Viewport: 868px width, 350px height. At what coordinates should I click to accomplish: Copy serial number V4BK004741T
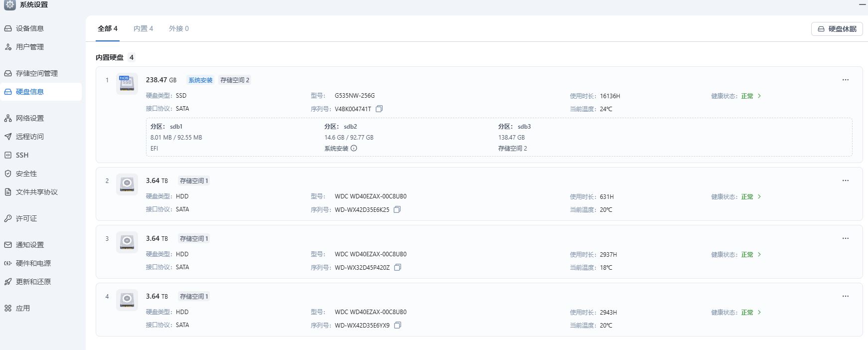coord(379,109)
